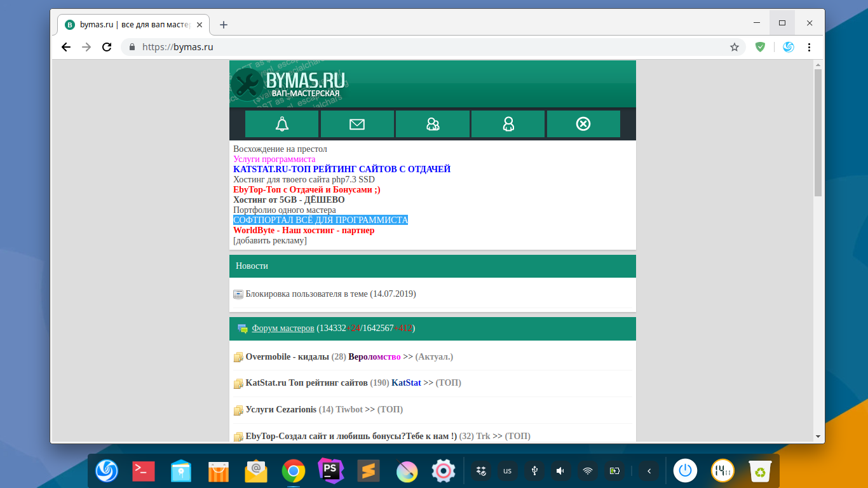
Task: Expand the dock tray arrow
Action: point(649,471)
